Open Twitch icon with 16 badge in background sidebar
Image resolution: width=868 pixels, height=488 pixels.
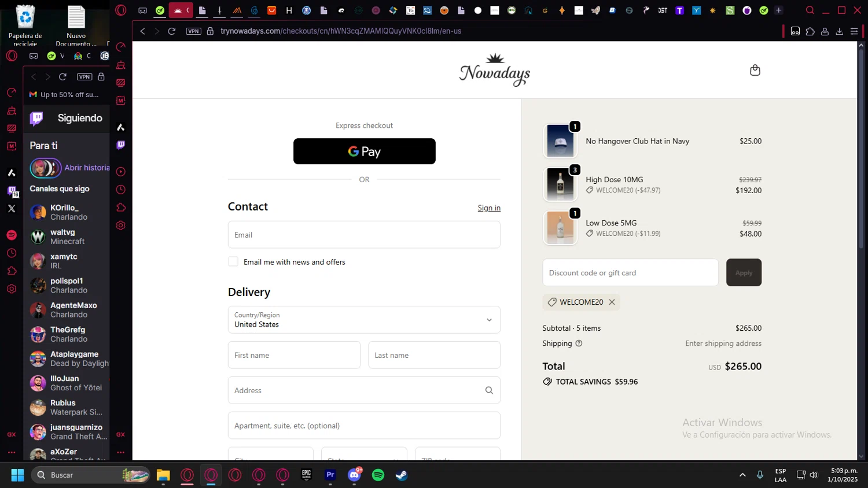point(12,191)
